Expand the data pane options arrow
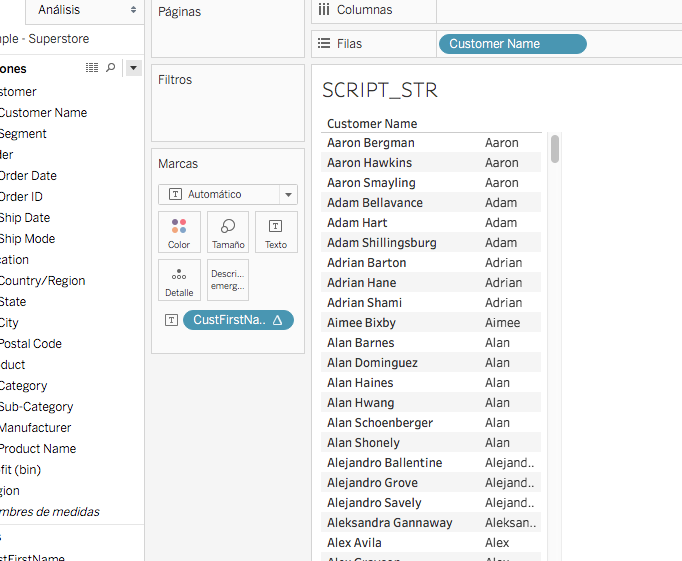 [x=134, y=68]
